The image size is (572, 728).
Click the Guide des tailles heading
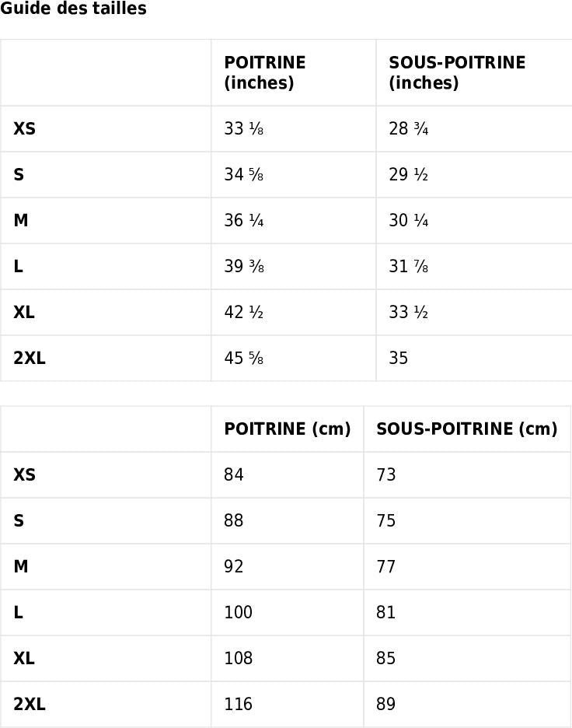tap(73, 9)
